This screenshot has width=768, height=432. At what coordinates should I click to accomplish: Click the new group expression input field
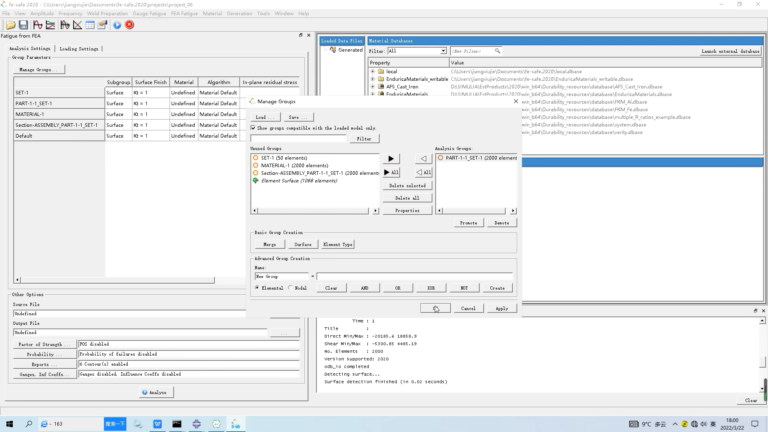pos(414,277)
